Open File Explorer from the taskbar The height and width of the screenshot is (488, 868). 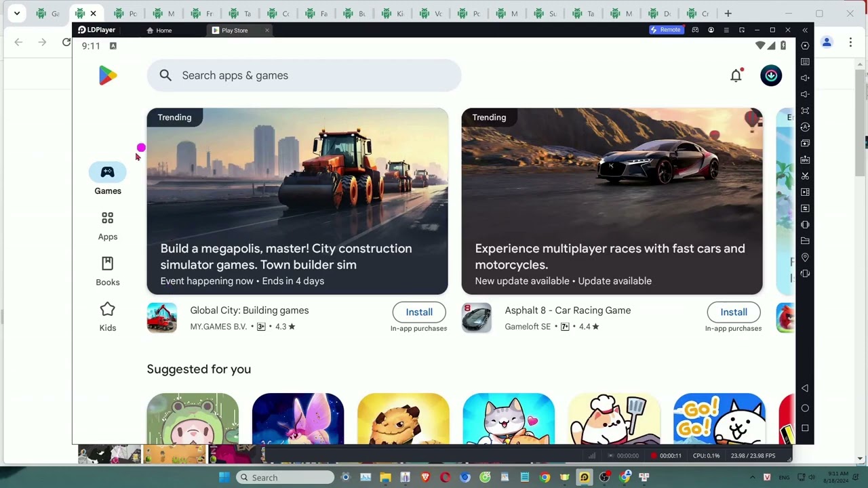(385, 477)
